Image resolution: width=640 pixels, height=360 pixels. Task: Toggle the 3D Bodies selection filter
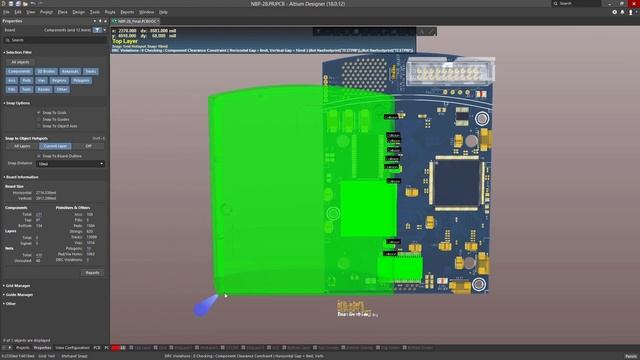(46, 71)
